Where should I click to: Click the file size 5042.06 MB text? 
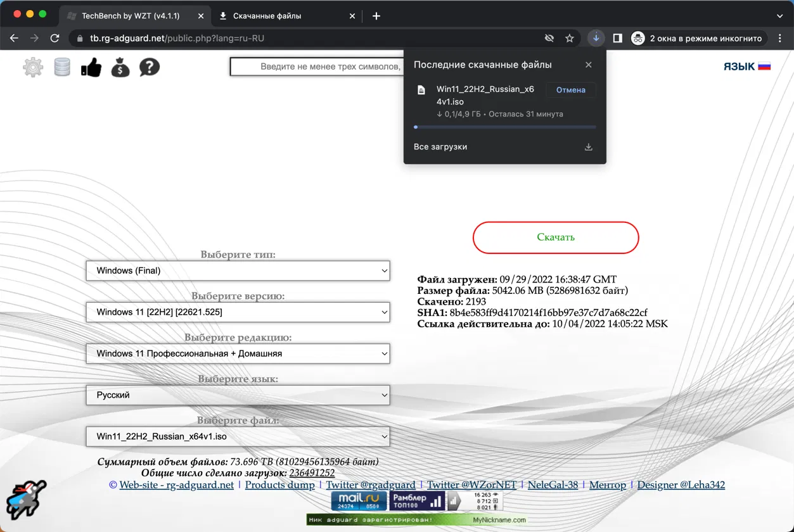[x=560, y=291]
